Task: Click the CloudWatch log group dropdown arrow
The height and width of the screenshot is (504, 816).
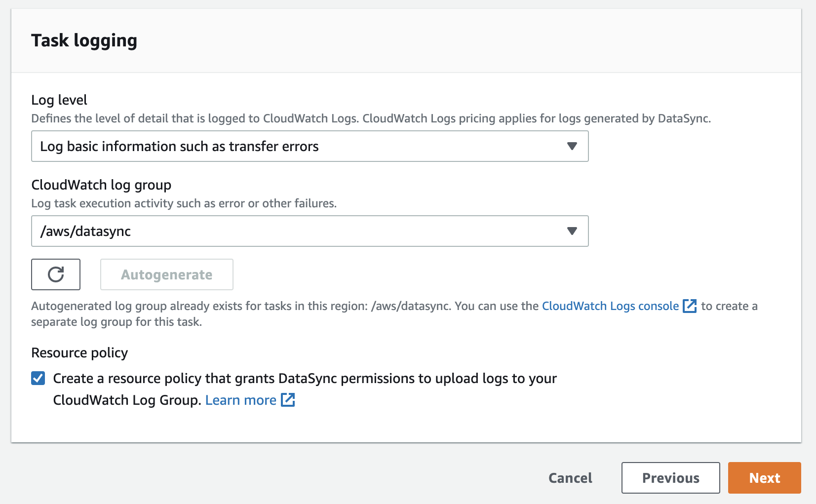Action: coord(572,231)
